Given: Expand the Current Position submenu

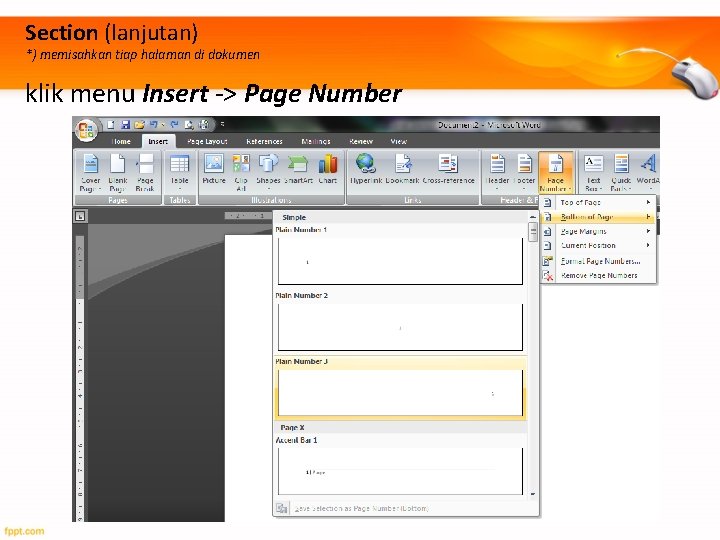Looking at the screenshot, I should click(x=598, y=246).
